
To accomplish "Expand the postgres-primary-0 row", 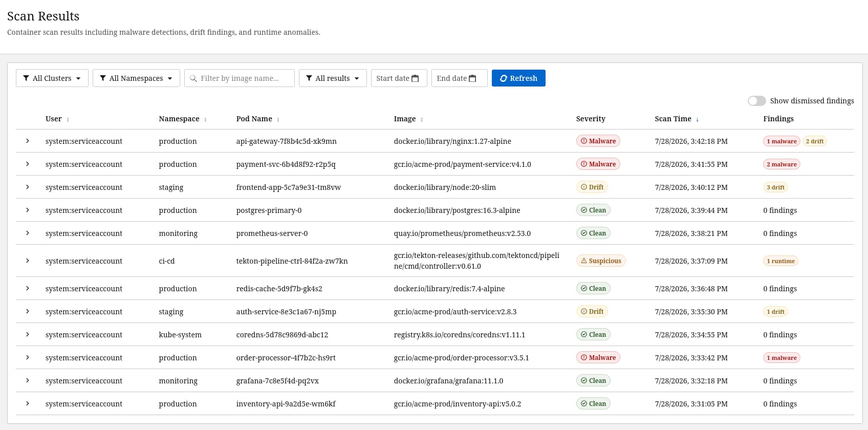I will click(x=28, y=210).
